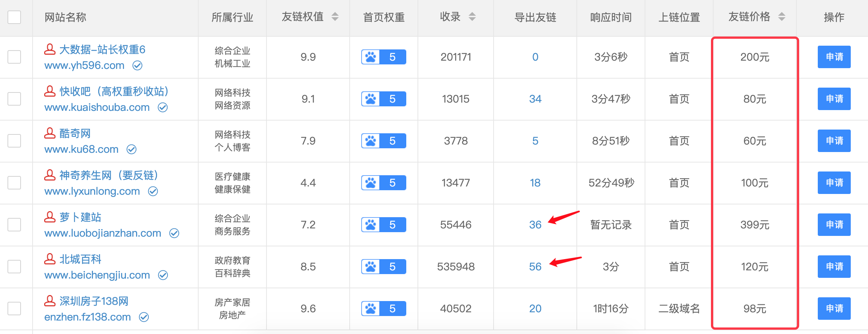Click 暂无记录 response time cell

tap(611, 225)
